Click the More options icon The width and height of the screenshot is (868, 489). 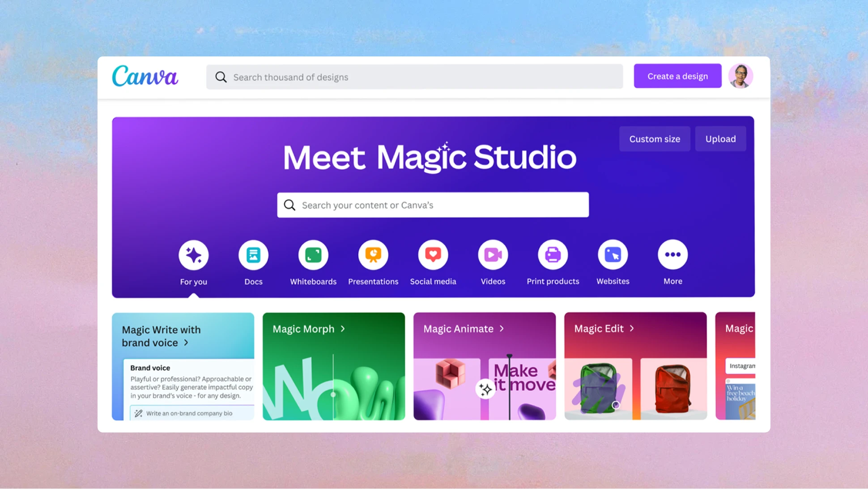tap(672, 255)
